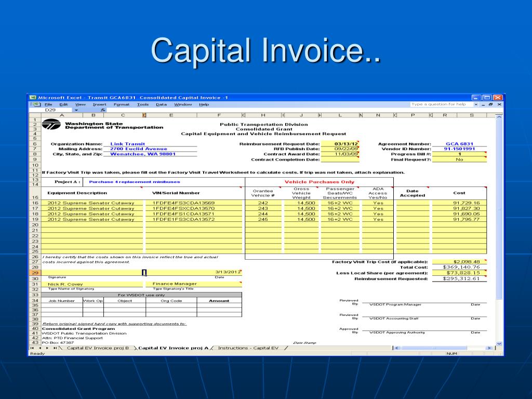Viewport: 532px width, 399px height.
Task: Click Factory Visit Trip Cost $2,098.48
Action: tap(459, 262)
